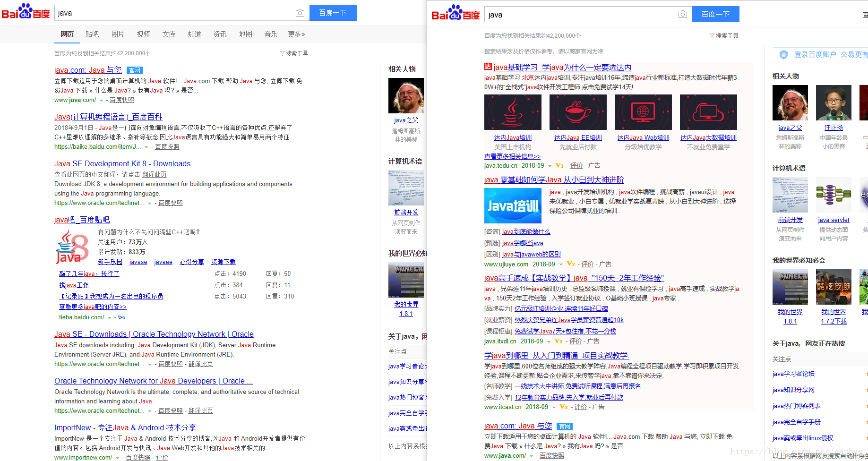The width and height of the screenshot is (868, 461).
Task: Click V3 badge after www.ujiuye.com
Action: click(570, 264)
